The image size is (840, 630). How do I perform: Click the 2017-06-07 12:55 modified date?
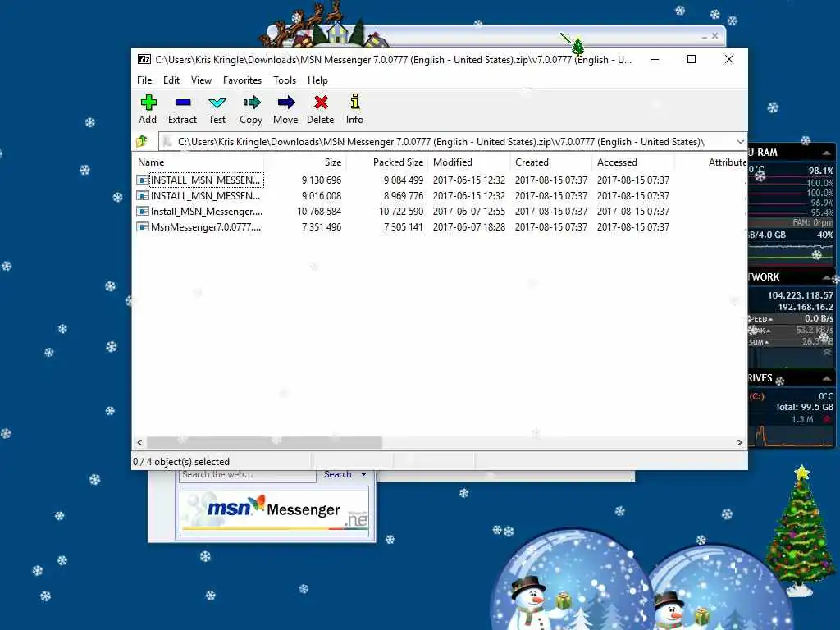click(x=469, y=212)
